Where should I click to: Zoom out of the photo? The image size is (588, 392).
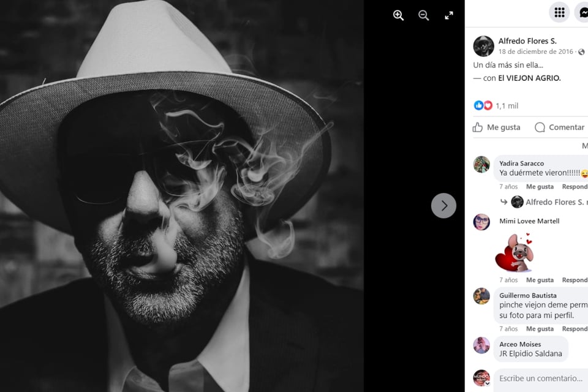424,15
